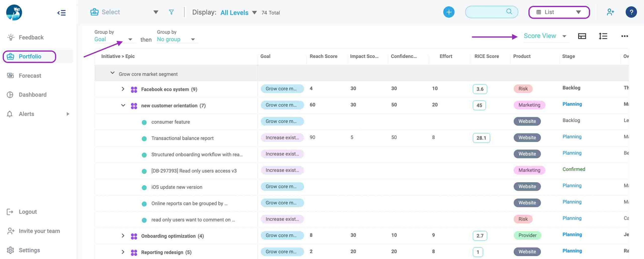
Task: Open the All Levels display dropdown
Action: [238, 13]
